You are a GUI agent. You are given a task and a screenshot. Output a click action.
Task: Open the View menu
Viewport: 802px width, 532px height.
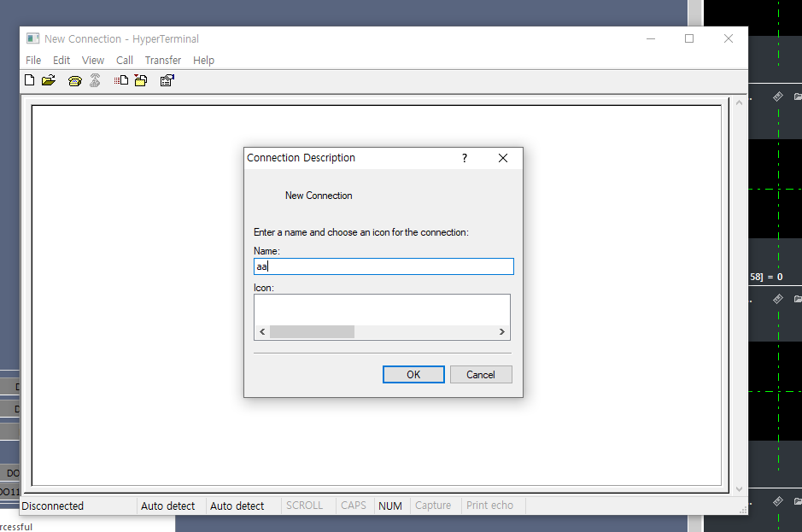(x=93, y=61)
